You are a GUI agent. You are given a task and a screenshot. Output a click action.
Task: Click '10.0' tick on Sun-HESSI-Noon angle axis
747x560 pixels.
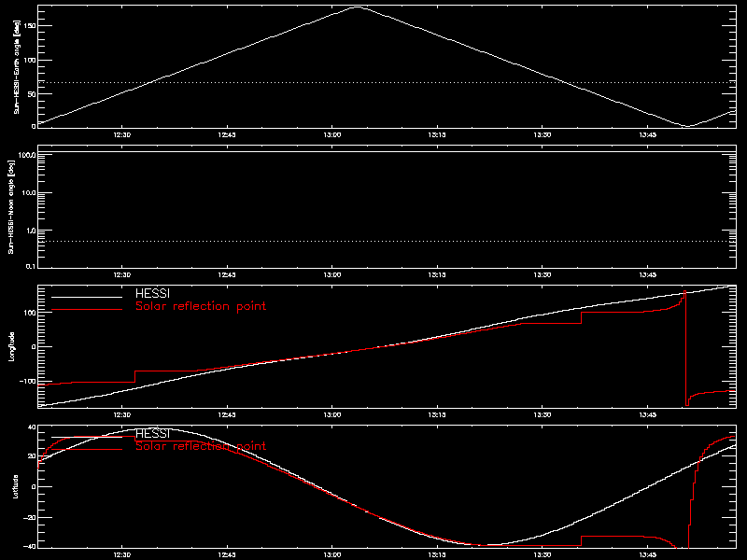coord(29,193)
